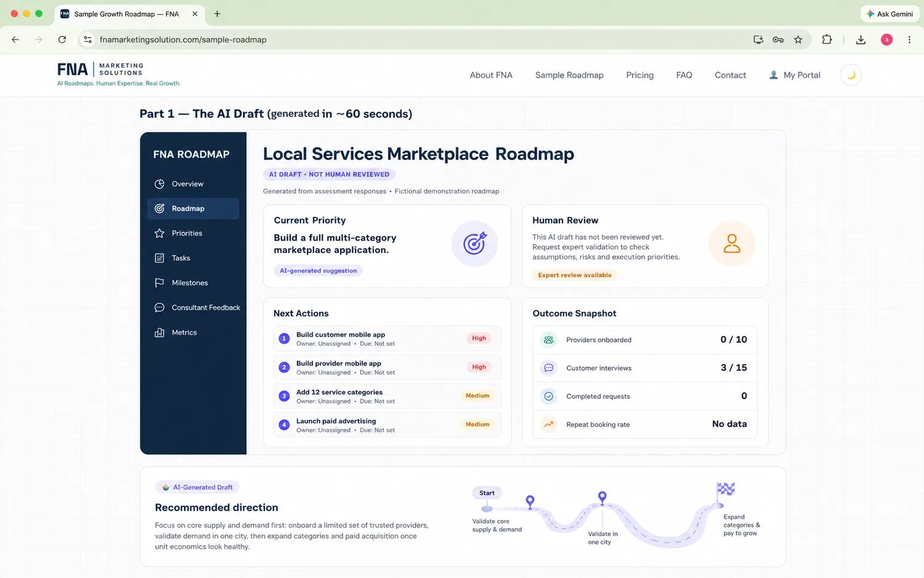Click the Customer interviews chat icon
The image size is (924, 578).
click(x=549, y=368)
